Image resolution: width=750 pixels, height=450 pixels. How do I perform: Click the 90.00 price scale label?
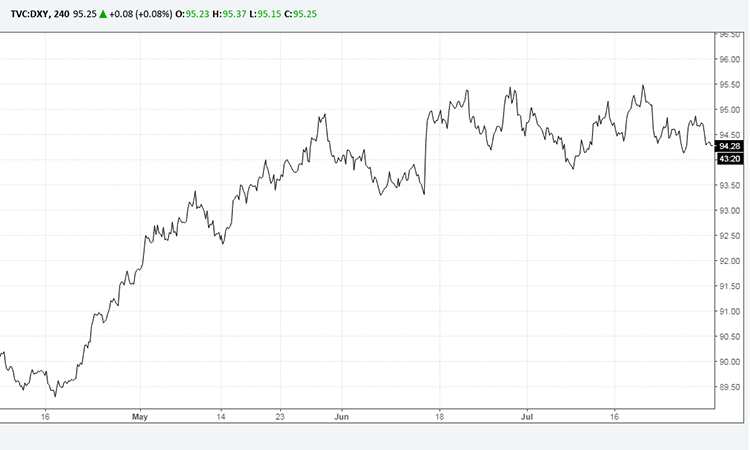point(729,362)
